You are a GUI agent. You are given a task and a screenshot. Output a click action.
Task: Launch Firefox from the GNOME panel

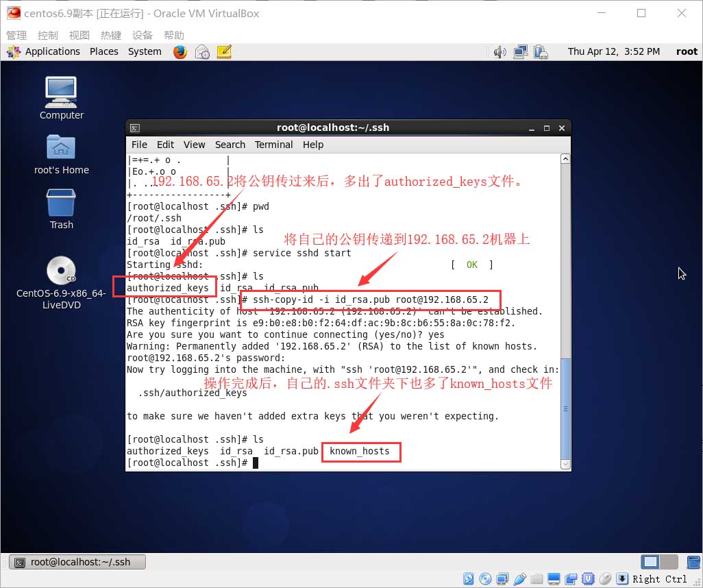pyautogui.click(x=180, y=51)
